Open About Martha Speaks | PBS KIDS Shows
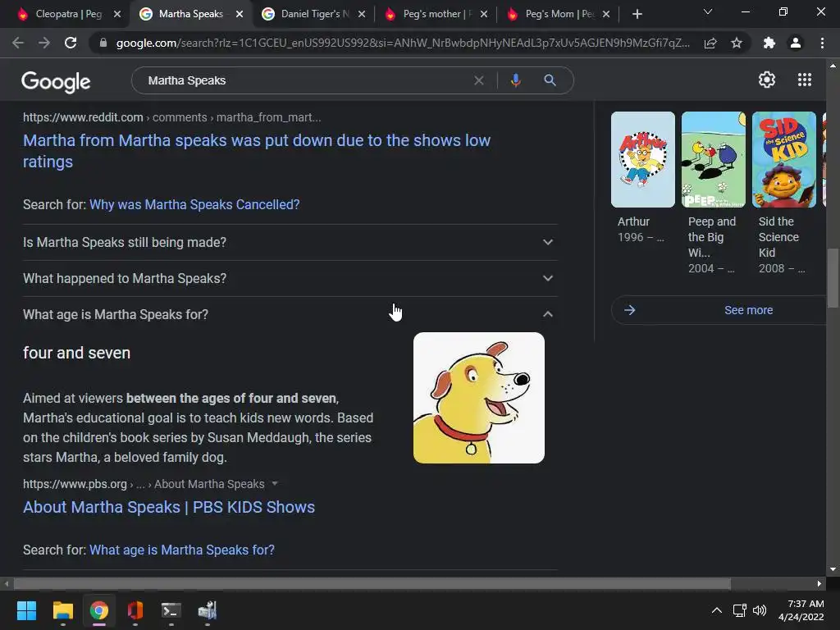 coord(169,507)
